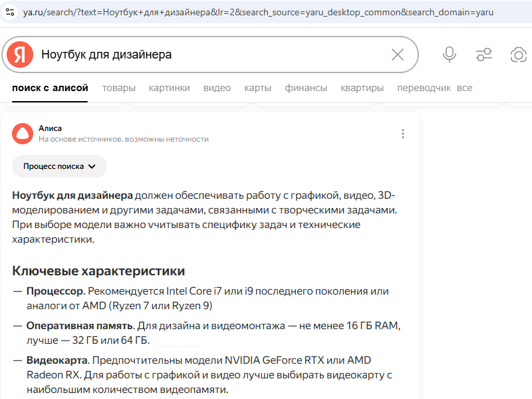Viewport: 532px width, 399px height.
Task: Click the bold 'Видеокарта' item text
Action: (x=57, y=360)
